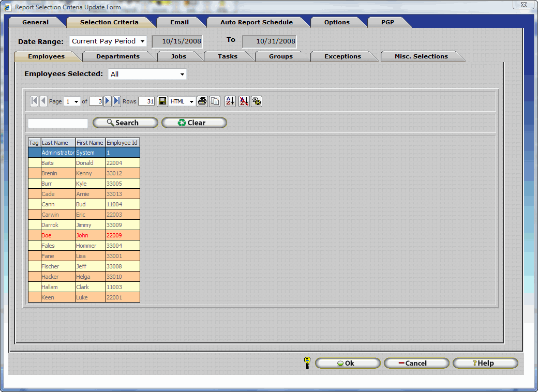538x392 pixels.
Task: Open the HTML export format dropdown
Action: coord(183,101)
